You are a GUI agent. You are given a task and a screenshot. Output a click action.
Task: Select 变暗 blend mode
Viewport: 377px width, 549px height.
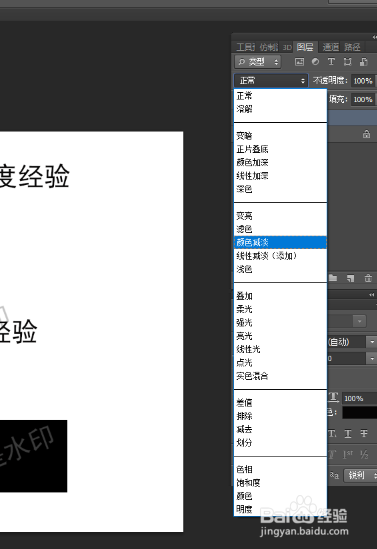pyautogui.click(x=280, y=135)
